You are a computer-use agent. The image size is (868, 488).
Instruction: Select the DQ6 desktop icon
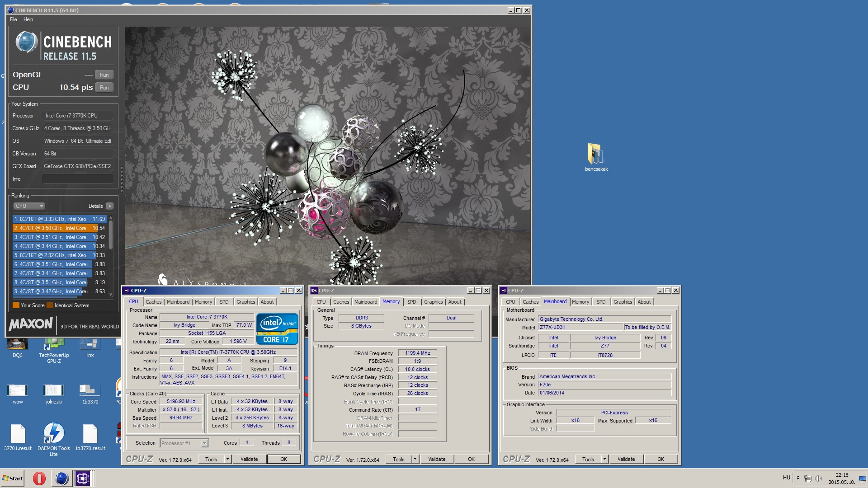(x=18, y=349)
